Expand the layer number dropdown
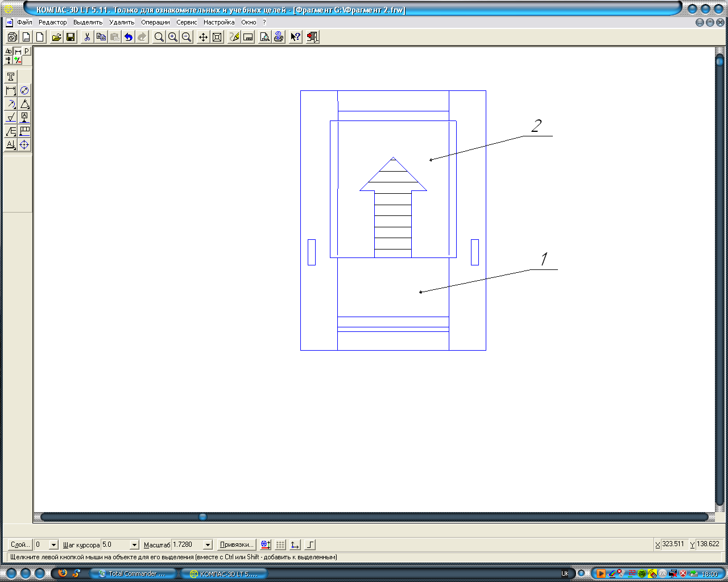Screen dimensions: 728x582 coord(53,544)
